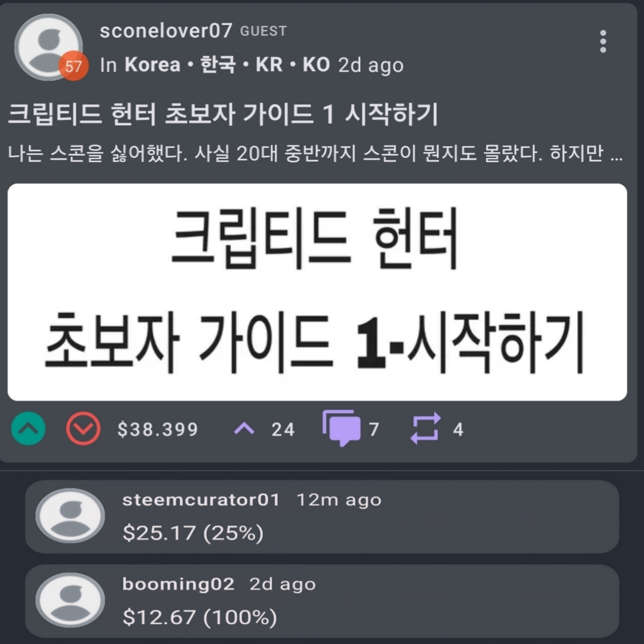Upvote the post with green arrow

(28, 429)
